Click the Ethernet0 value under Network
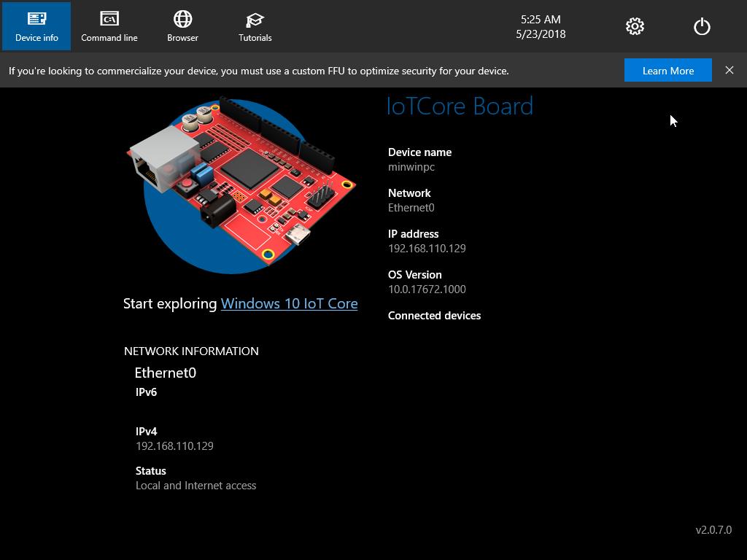The height and width of the screenshot is (560, 747). pyautogui.click(x=411, y=208)
